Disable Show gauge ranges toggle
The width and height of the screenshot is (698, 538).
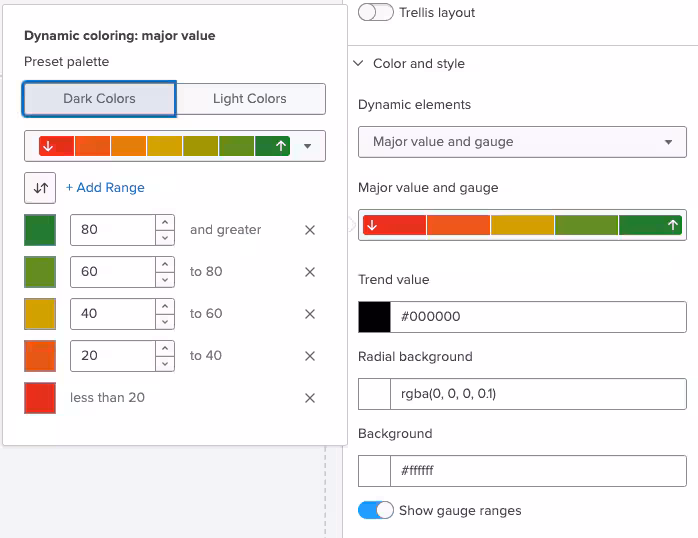click(x=376, y=510)
